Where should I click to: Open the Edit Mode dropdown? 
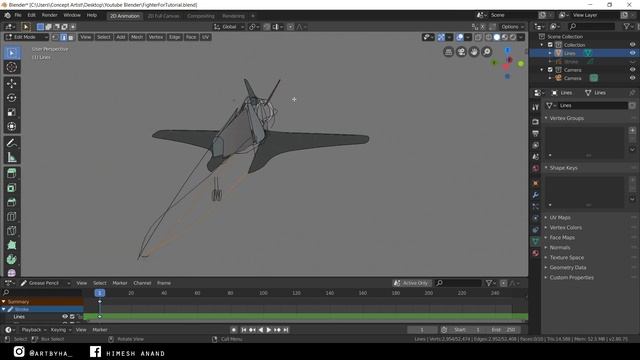click(27, 37)
